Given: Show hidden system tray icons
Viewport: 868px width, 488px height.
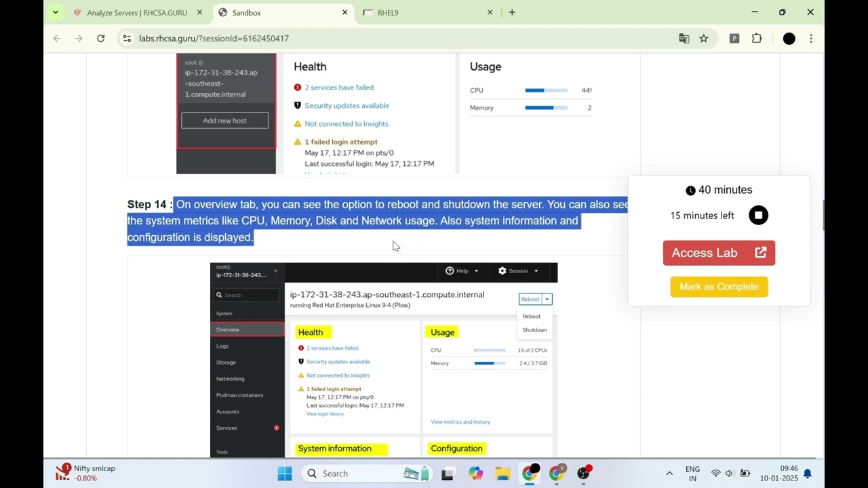Looking at the screenshot, I should coord(669,474).
